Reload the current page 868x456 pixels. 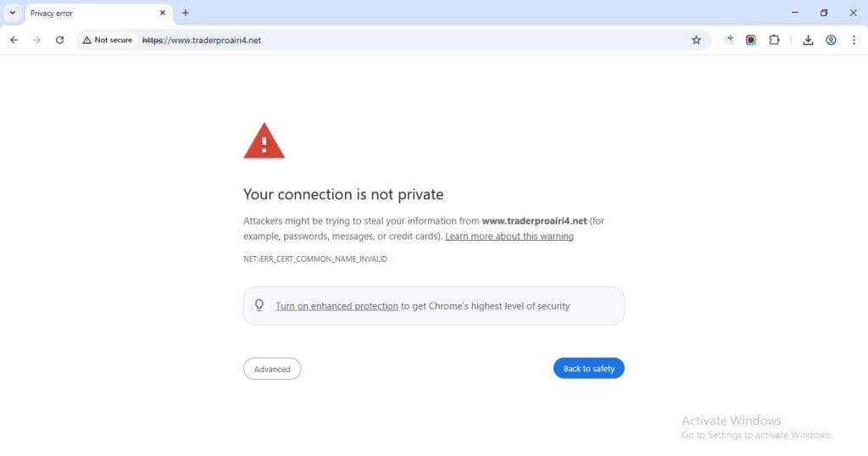[60, 40]
